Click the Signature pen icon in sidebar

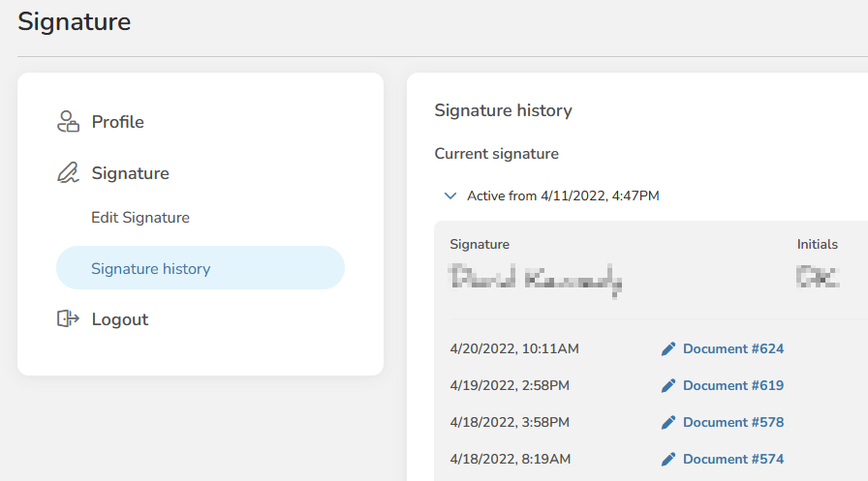(x=67, y=173)
